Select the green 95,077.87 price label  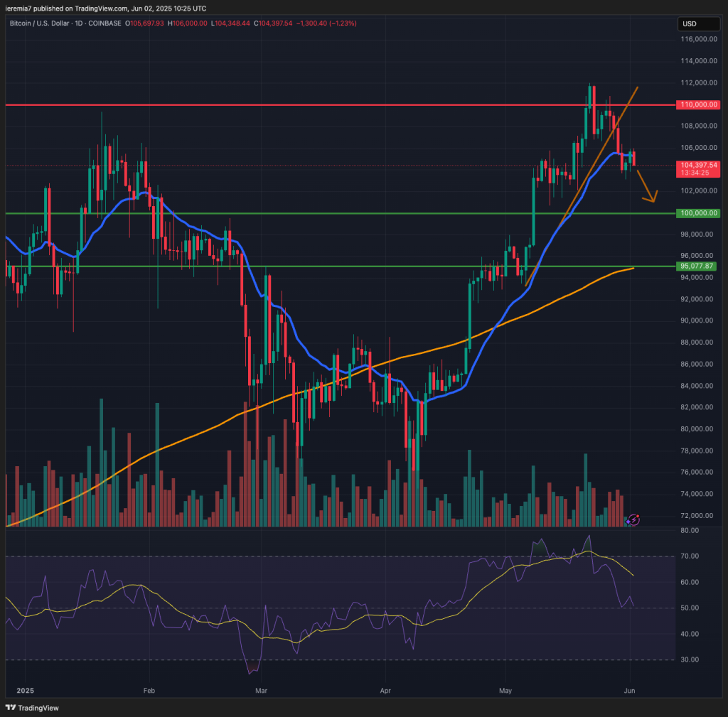click(x=696, y=266)
